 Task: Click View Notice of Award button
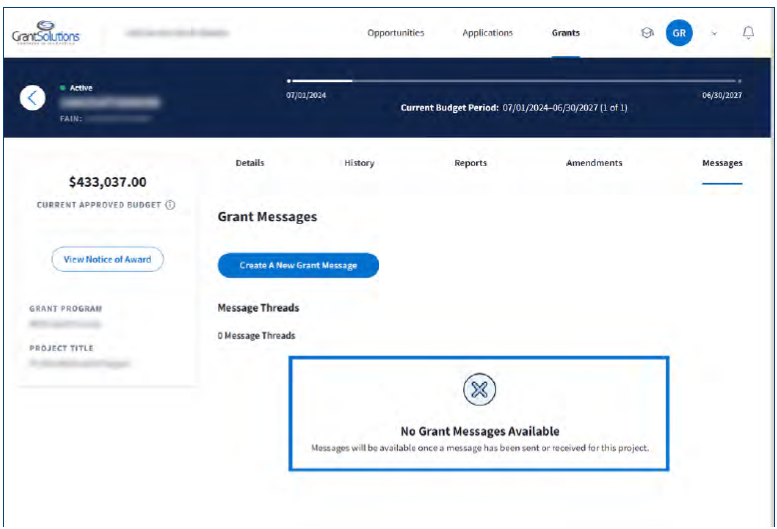[107, 259]
